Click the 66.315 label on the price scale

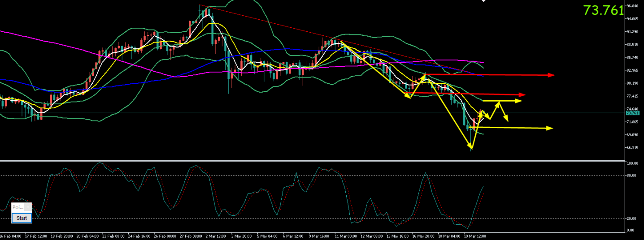[632, 148]
